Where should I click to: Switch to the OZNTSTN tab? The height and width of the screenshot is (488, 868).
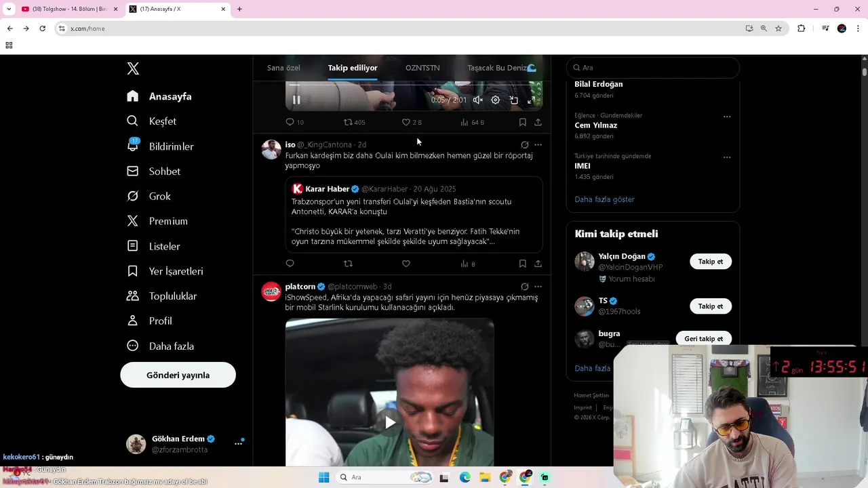click(422, 68)
